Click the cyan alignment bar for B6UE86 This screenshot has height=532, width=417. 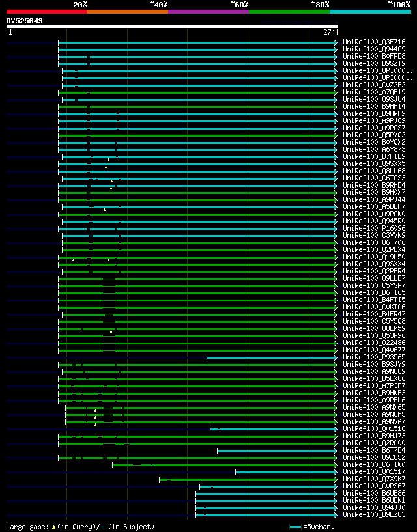point(265,494)
